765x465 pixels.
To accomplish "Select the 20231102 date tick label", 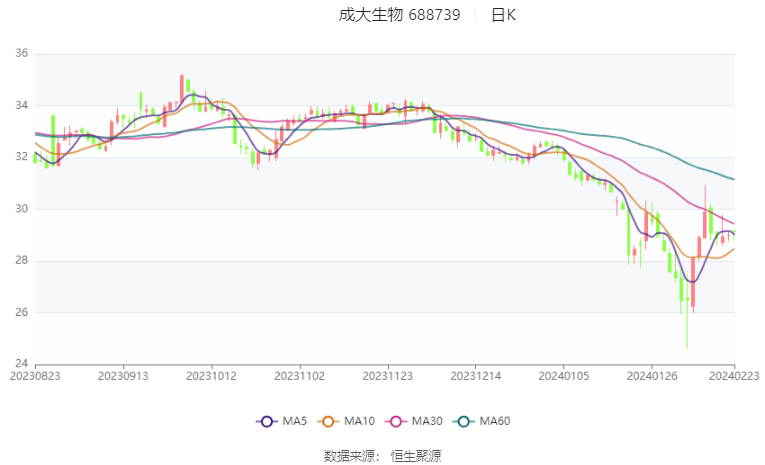I will [x=300, y=376].
